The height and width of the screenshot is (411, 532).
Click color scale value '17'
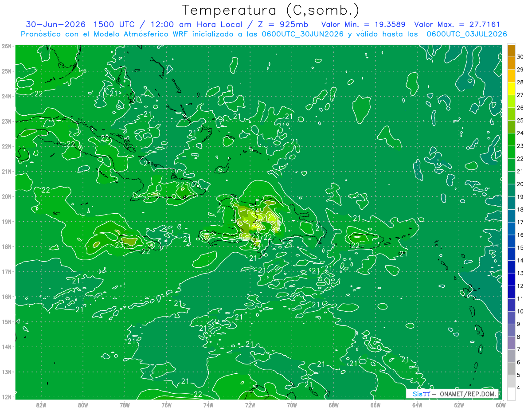point(520,222)
